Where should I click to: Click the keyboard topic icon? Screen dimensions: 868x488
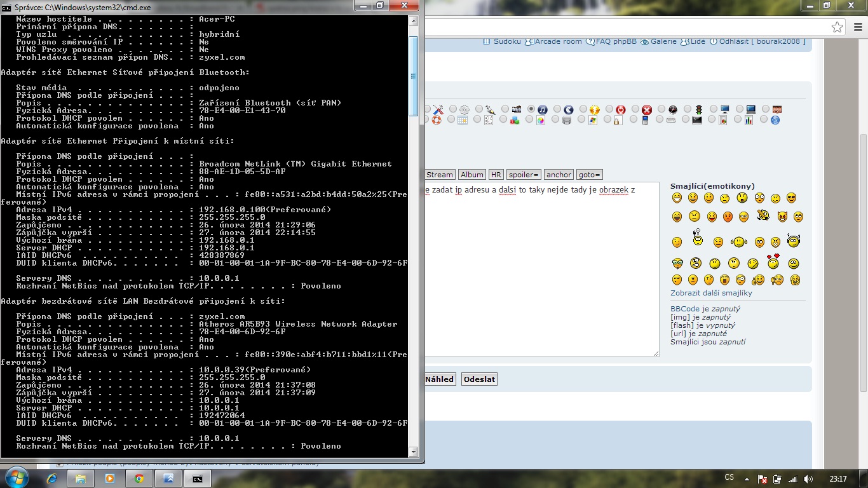[670, 119]
